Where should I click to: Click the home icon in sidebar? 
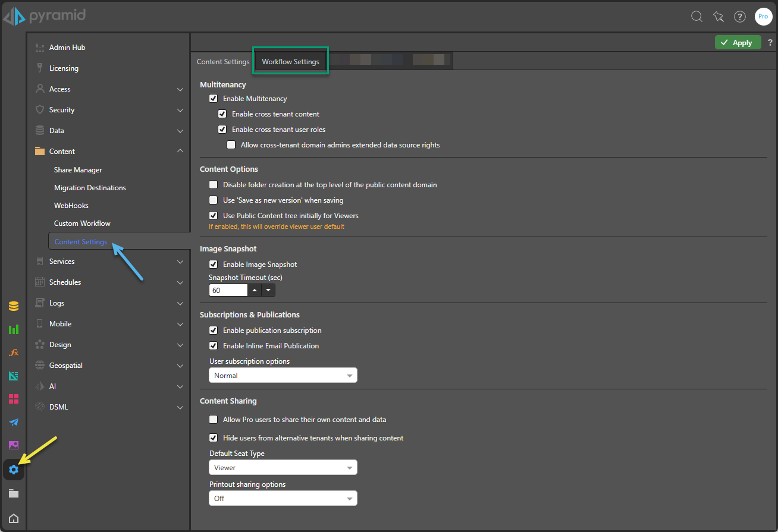[x=14, y=518]
